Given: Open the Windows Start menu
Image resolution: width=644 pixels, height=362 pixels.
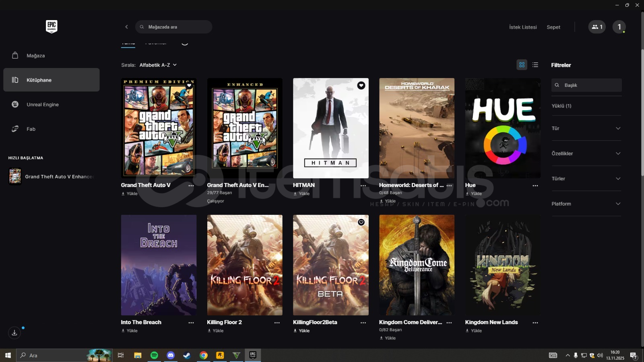Looking at the screenshot, I should pos(8,355).
